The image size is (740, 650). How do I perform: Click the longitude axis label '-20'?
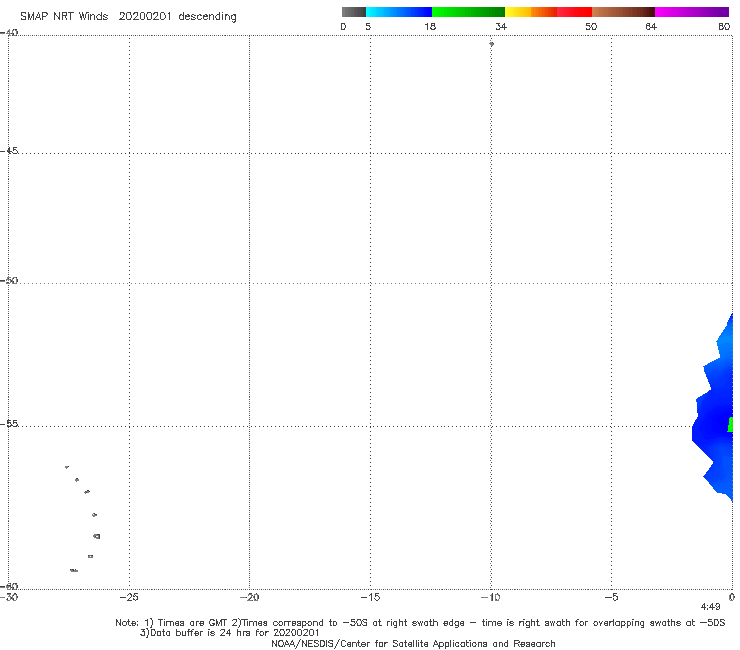click(x=249, y=597)
